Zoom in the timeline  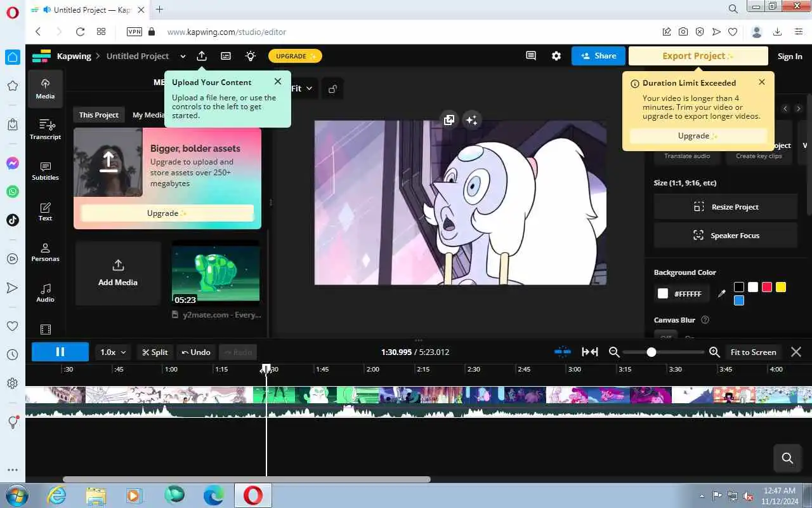(714, 352)
